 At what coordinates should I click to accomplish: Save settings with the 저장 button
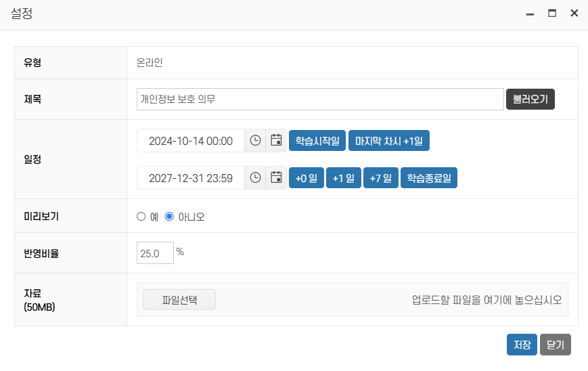click(522, 345)
